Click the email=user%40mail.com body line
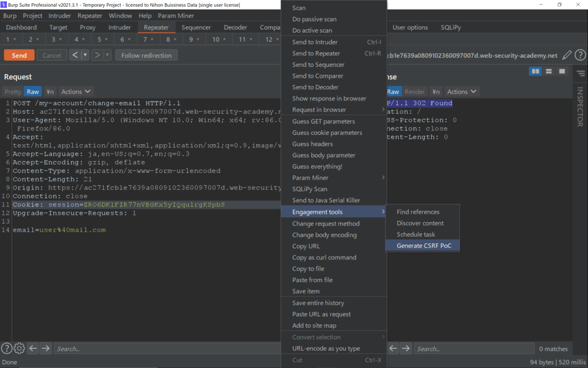 (59, 230)
